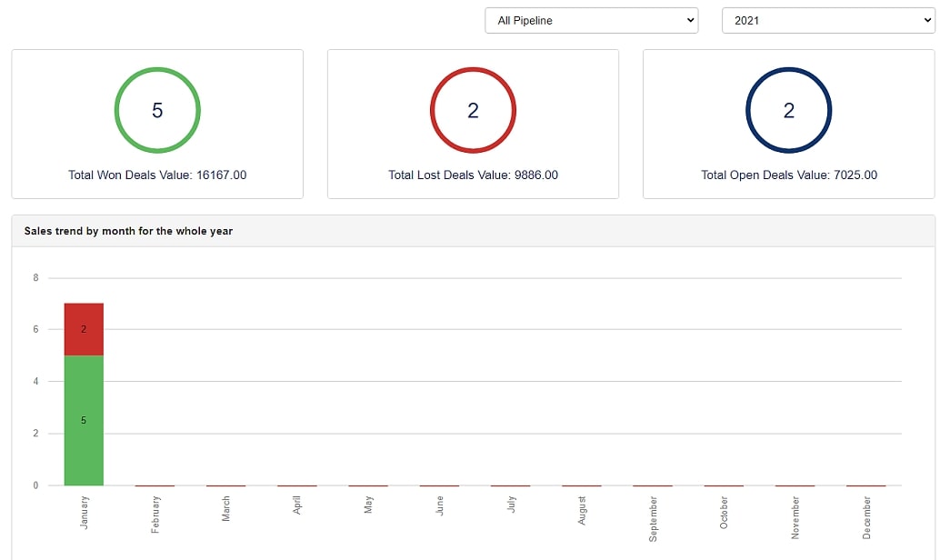Click the y-axis value 8 label

click(36, 277)
